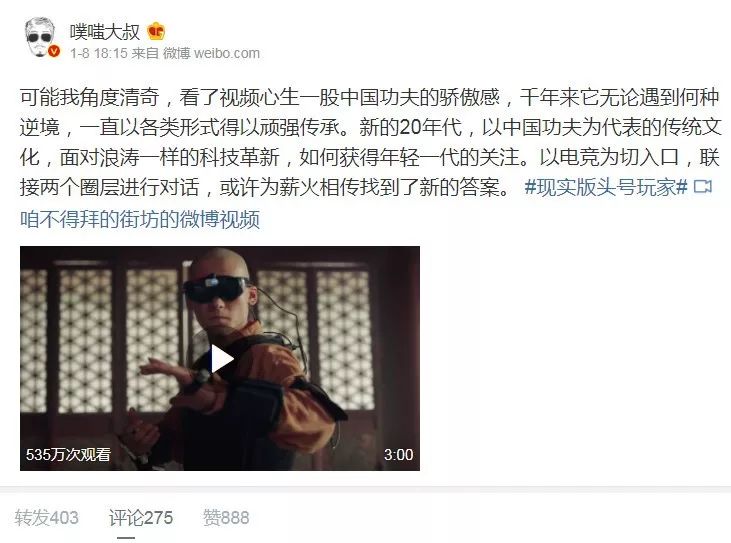Viewport: 731px width, 543px height.
Task: Click the monk video thumbnail
Action: tap(220, 358)
